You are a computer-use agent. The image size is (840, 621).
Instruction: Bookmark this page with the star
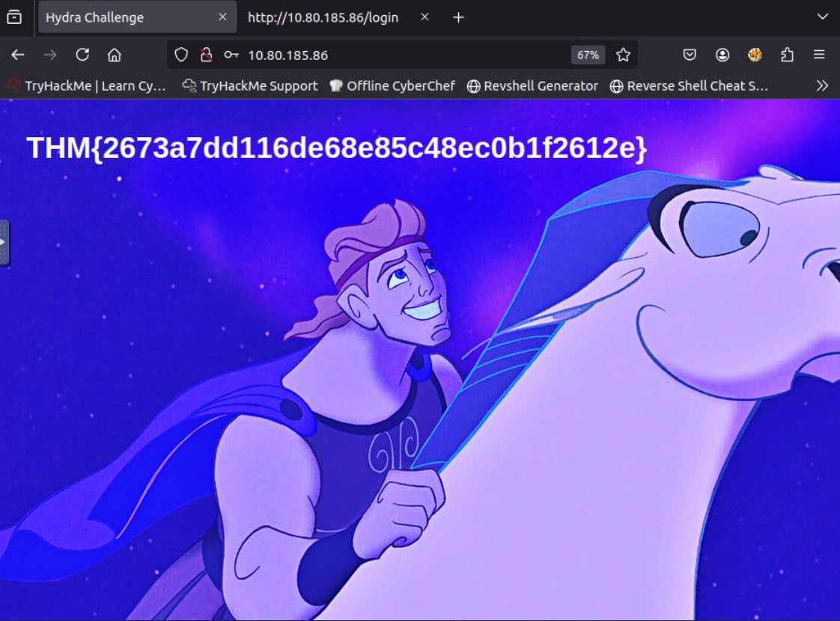coord(623,55)
